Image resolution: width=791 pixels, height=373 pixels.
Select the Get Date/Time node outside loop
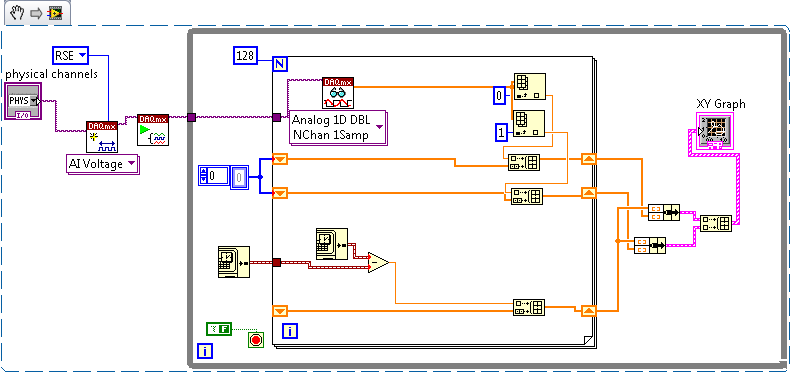pos(234,262)
